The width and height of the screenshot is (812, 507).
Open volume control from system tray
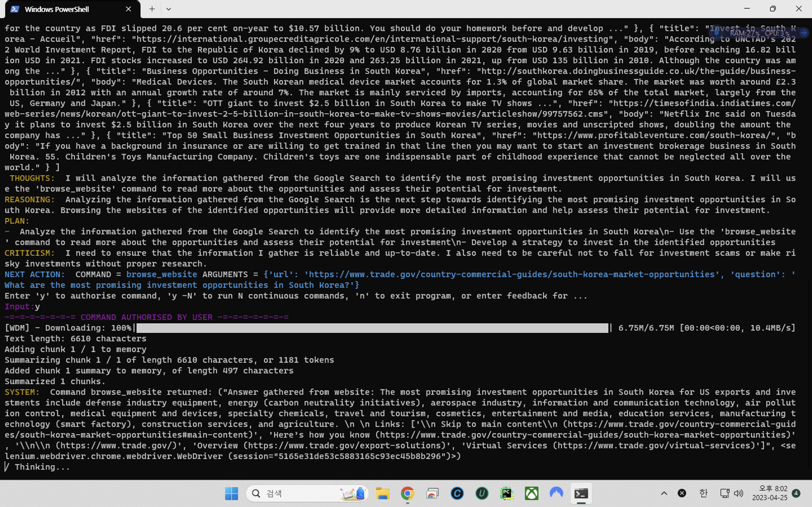(738, 493)
